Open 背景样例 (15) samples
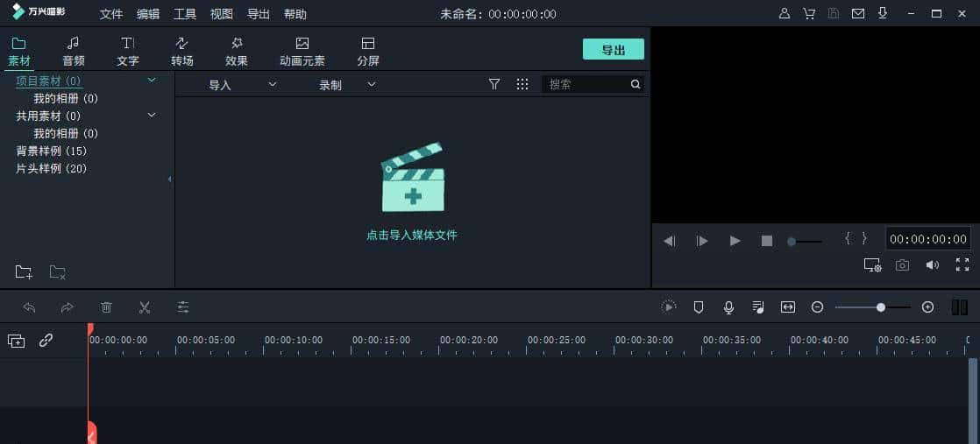This screenshot has height=444, width=980. coord(51,152)
